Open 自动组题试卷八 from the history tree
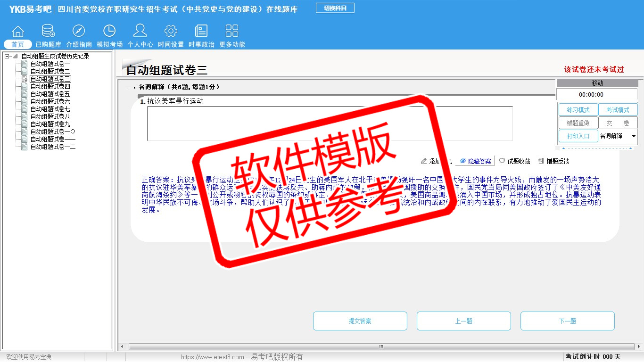644x362 pixels. pos(50,116)
